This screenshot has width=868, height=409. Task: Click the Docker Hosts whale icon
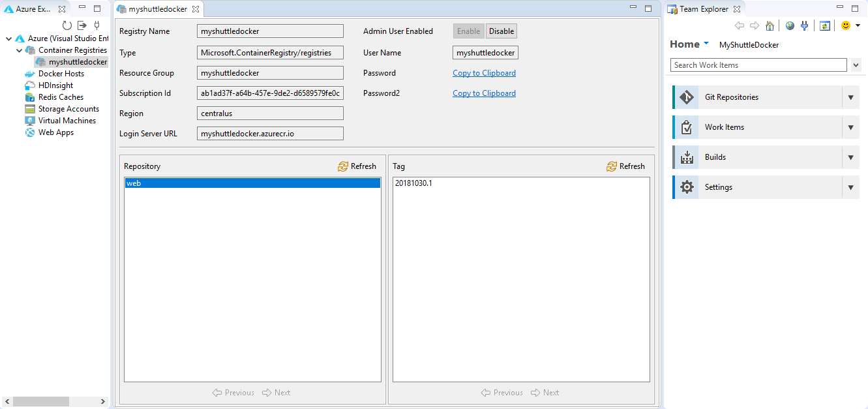[x=30, y=74]
